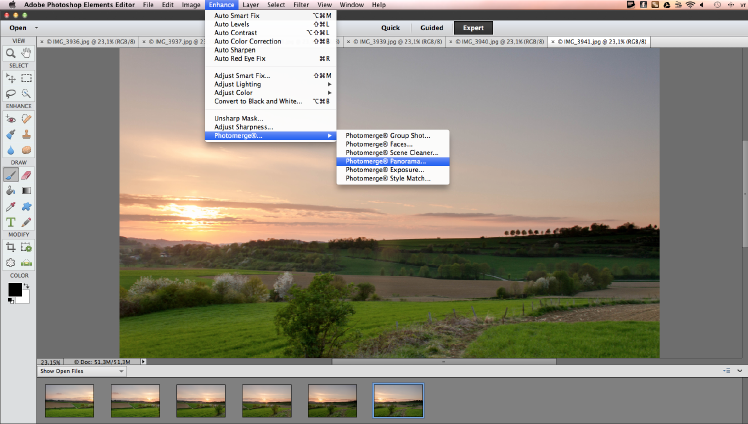Switch to IMG_3940.jpg document tab
This screenshot has width=748, height=424.
tap(499, 42)
